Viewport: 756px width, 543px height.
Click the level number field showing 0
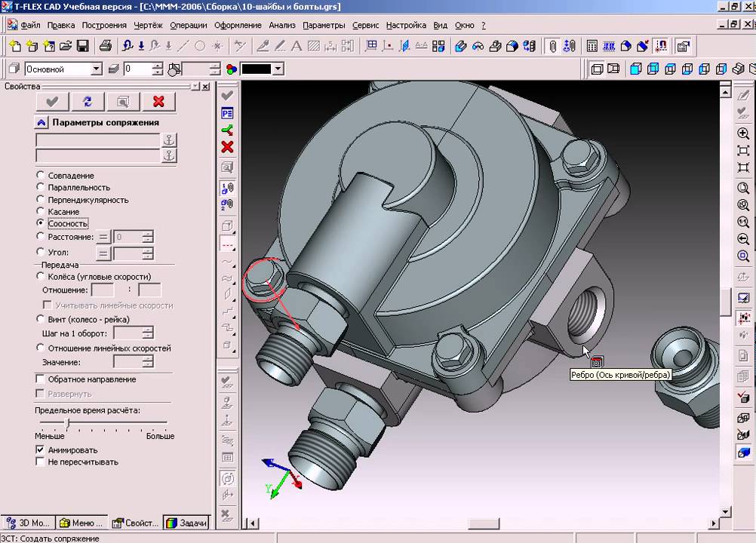(x=138, y=69)
